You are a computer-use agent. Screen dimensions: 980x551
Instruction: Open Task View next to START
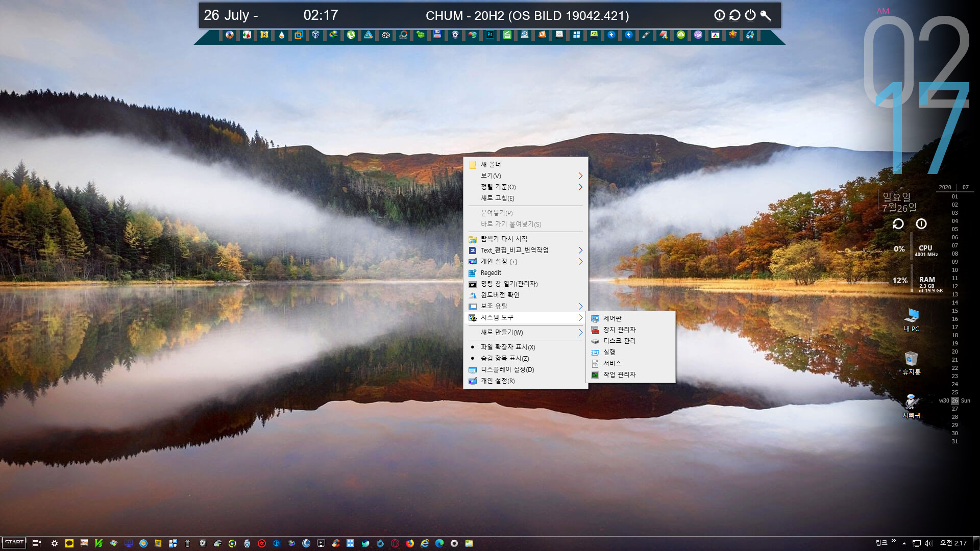tap(36, 543)
